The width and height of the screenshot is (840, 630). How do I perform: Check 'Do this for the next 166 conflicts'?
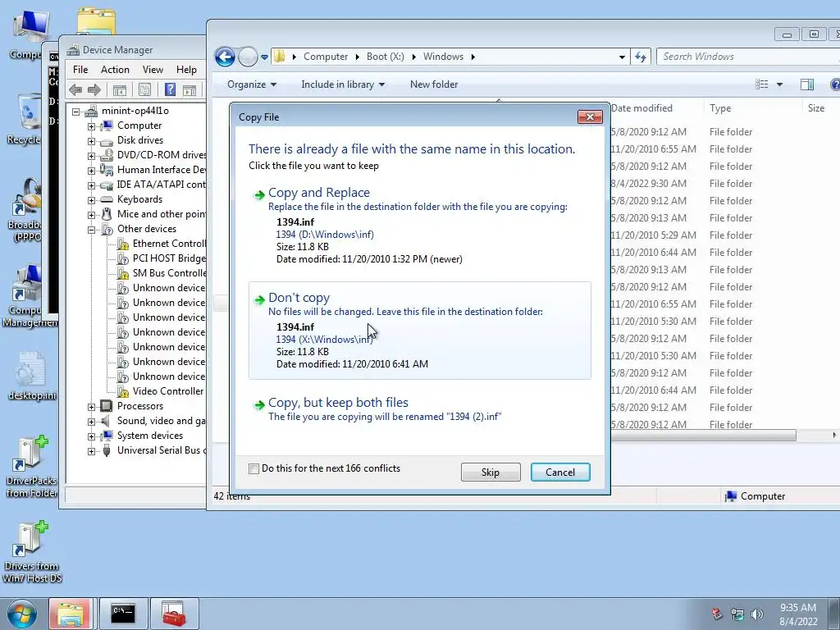[x=254, y=468]
